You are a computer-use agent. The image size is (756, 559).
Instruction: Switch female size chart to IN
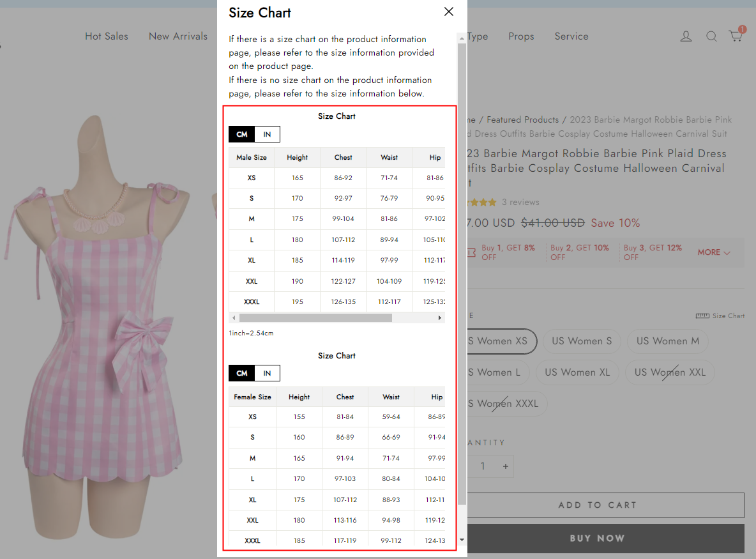pos(267,373)
